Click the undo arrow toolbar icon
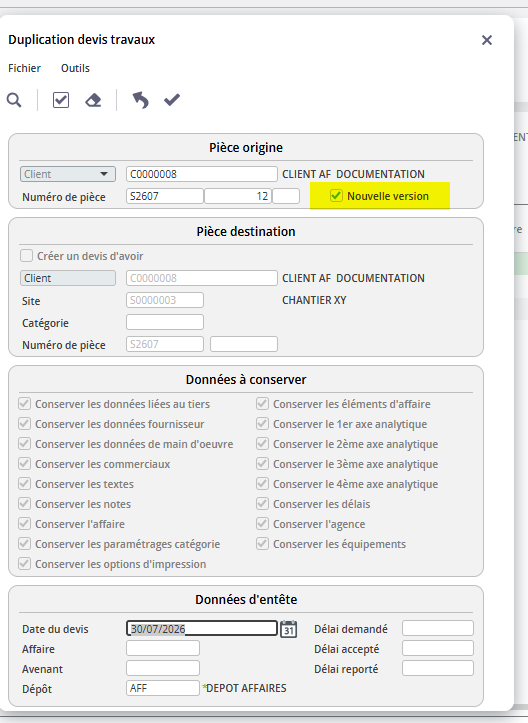This screenshot has height=723, width=528. [x=141, y=100]
